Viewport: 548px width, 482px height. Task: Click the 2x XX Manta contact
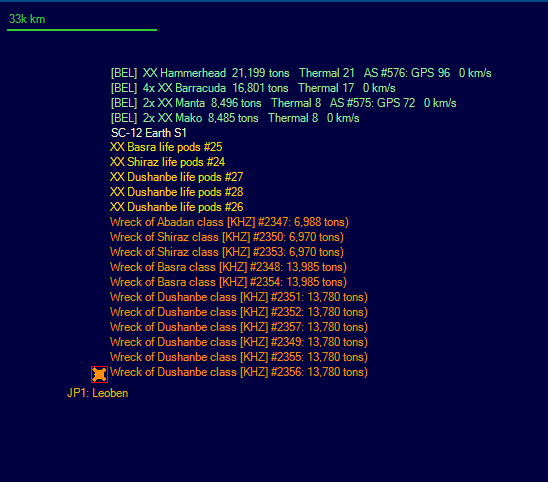coord(283,103)
